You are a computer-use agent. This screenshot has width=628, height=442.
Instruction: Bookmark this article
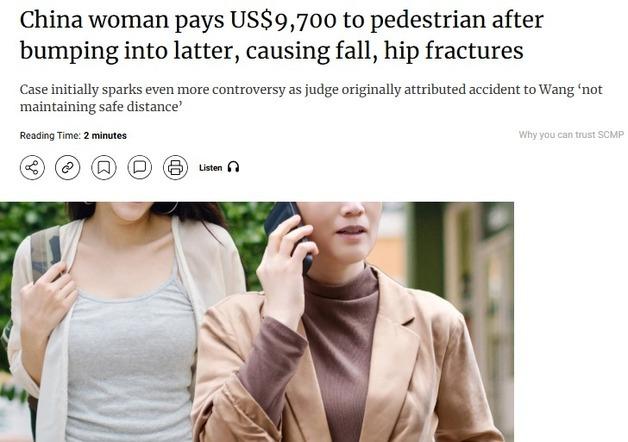104,167
